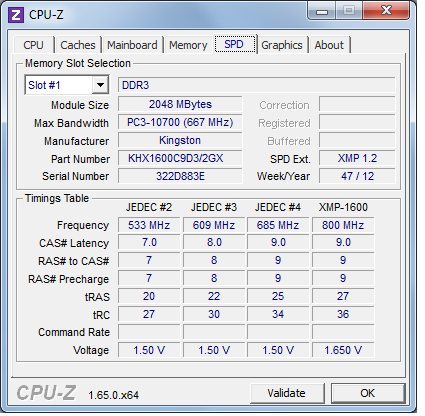Select the SPD tab
The width and height of the screenshot is (425, 416).
234,44
